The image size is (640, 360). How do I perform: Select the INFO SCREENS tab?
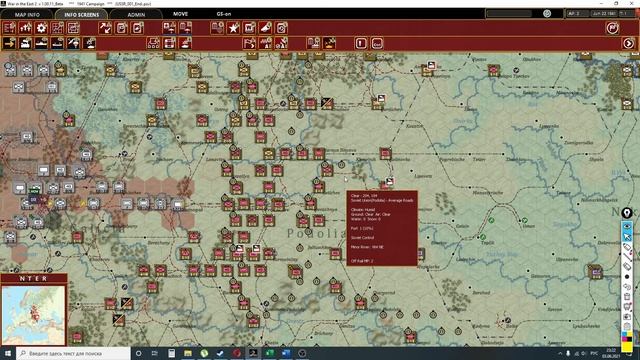coord(81,14)
